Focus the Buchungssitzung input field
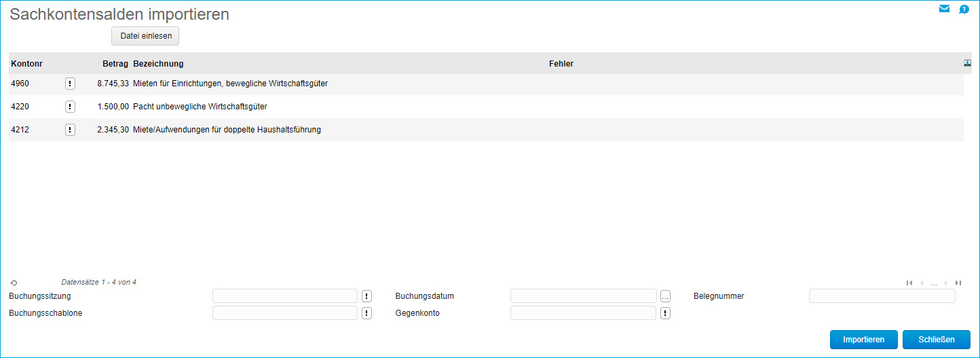The height and width of the screenshot is (358, 980). pyautogui.click(x=285, y=296)
